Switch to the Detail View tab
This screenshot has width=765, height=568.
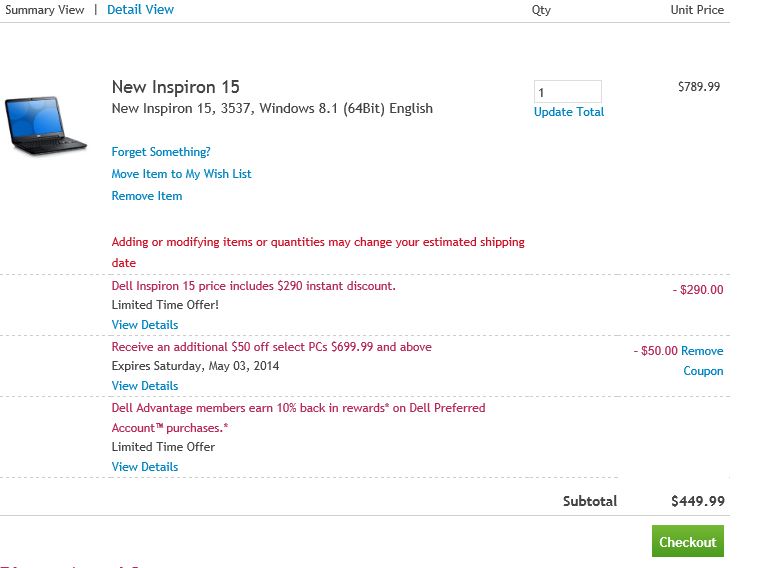coord(140,10)
